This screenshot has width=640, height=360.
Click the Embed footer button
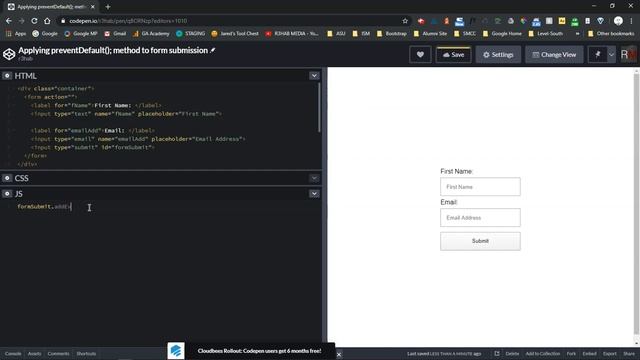click(589, 354)
